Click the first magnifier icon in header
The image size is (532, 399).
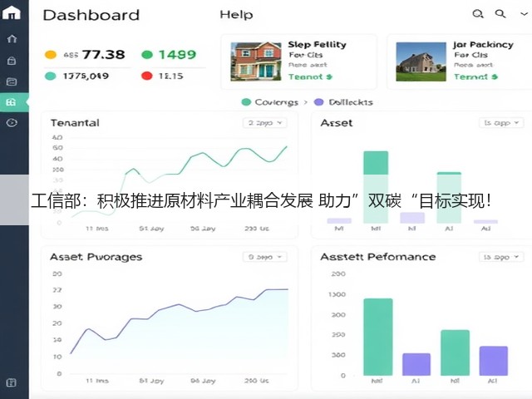point(478,14)
